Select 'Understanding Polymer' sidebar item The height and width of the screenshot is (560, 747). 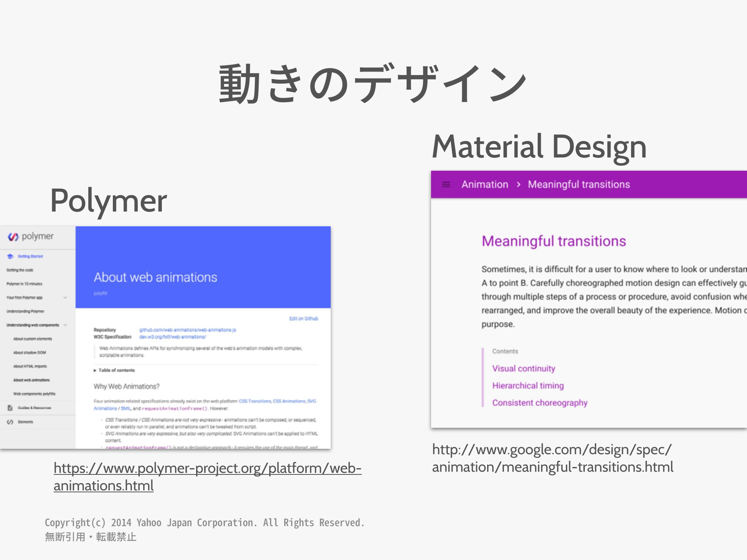(x=25, y=311)
